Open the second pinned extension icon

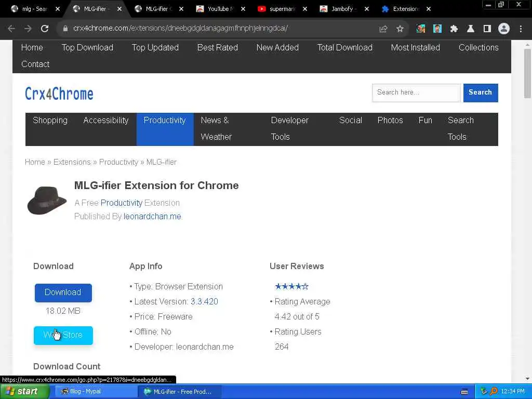(437, 29)
